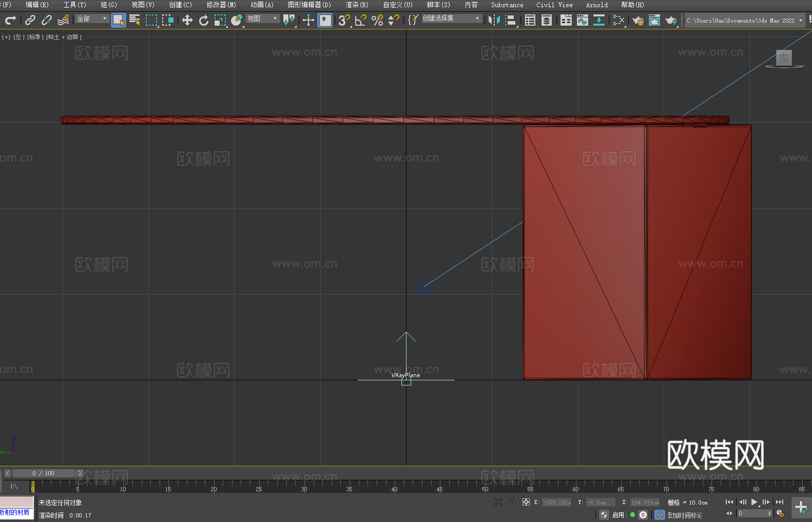The width and height of the screenshot is (812, 522).
Task: Open 工具(T) menu
Action: [x=74, y=5]
